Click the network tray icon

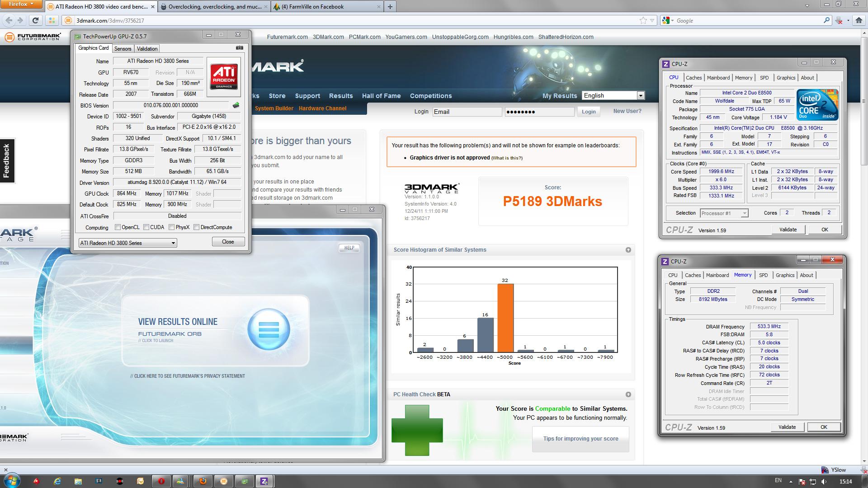point(813,482)
